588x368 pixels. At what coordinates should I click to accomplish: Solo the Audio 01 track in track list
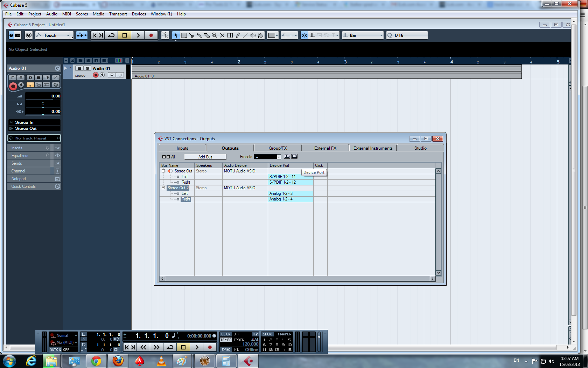pos(87,68)
